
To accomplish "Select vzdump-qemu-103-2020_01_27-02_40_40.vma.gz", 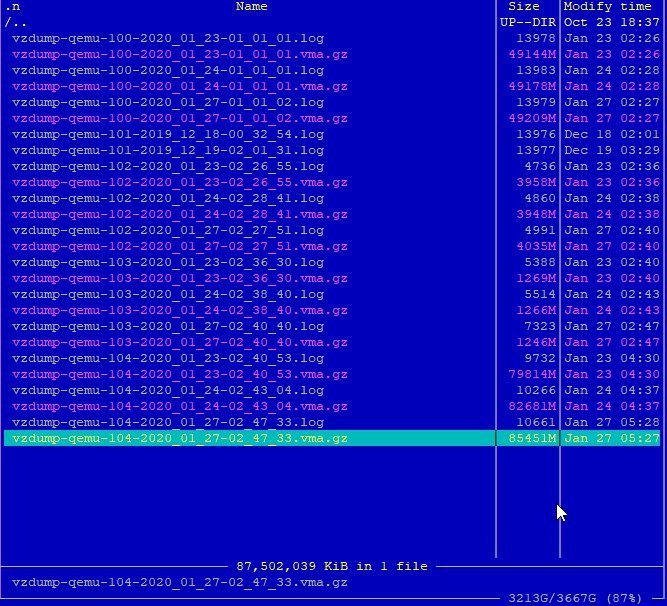I will (x=180, y=342).
